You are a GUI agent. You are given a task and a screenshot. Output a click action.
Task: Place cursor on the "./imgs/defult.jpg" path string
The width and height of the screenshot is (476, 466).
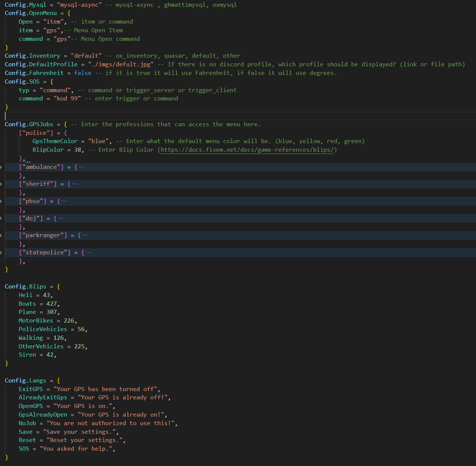click(121, 64)
